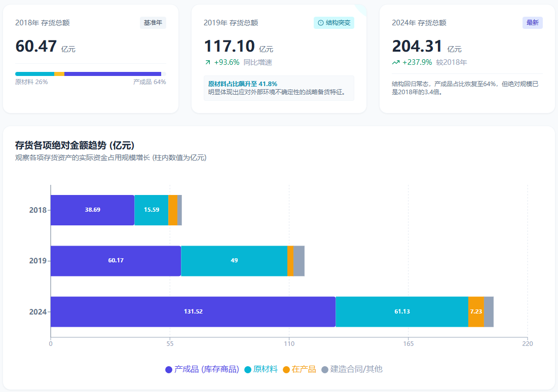
Task: Click the up-right arrow beside +93.6%
Action: [207, 62]
